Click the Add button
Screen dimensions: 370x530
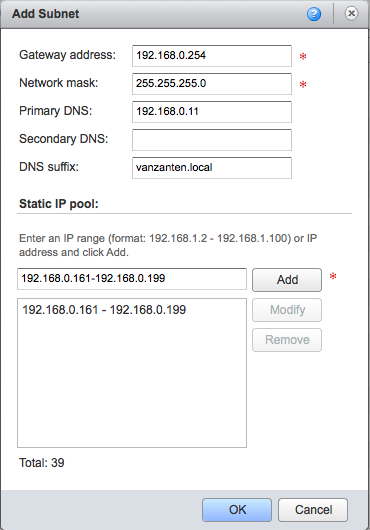point(287,280)
